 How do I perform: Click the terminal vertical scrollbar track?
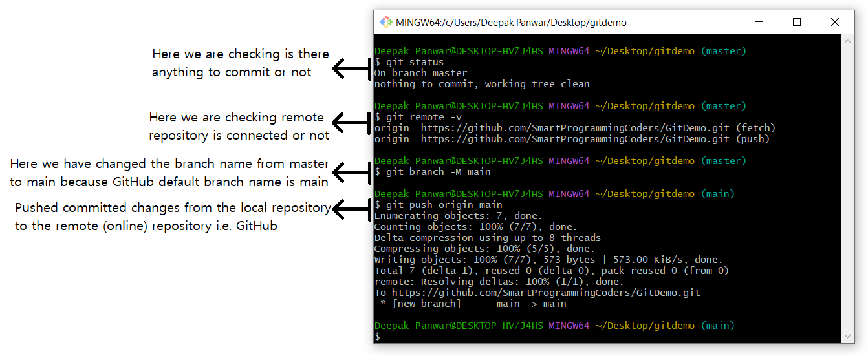(849, 188)
